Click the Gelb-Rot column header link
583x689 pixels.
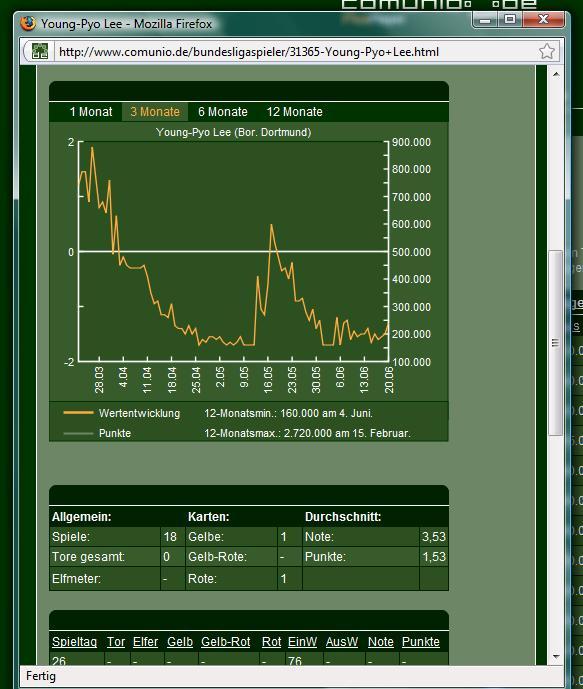pos(225,642)
